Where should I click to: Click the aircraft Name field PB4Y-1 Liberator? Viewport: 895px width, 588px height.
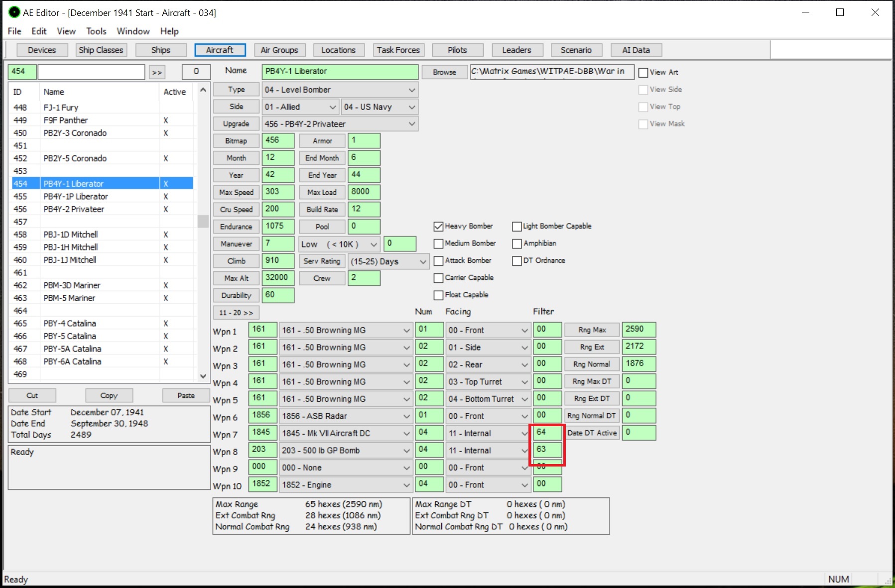pyautogui.click(x=340, y=72)
